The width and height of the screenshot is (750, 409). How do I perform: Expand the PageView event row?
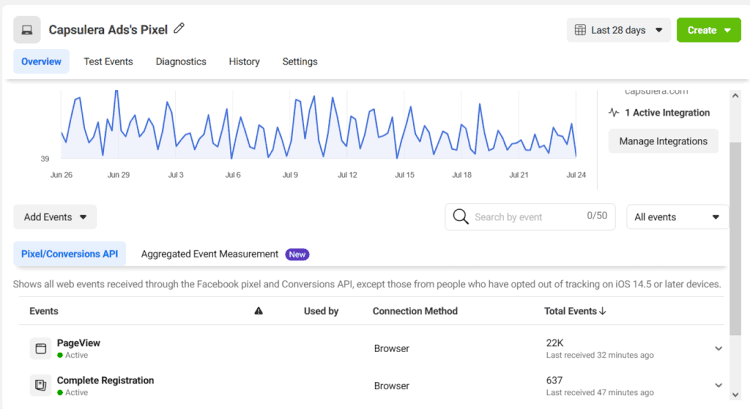[x=718, y=349]
